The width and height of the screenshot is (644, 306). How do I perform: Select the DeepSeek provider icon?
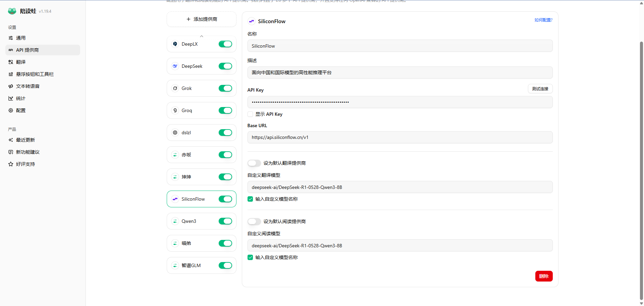(175, 66)
